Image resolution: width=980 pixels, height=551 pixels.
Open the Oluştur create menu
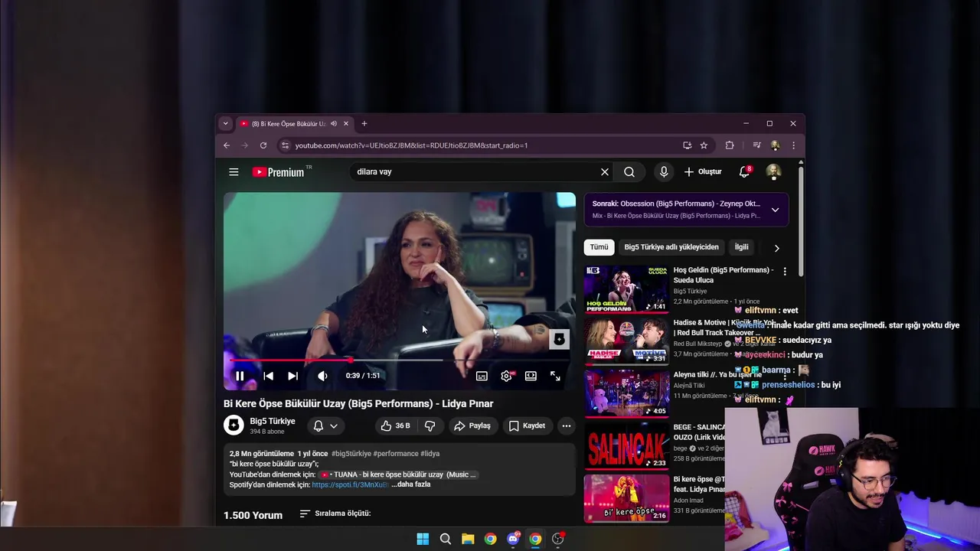[x=703, y=172]
